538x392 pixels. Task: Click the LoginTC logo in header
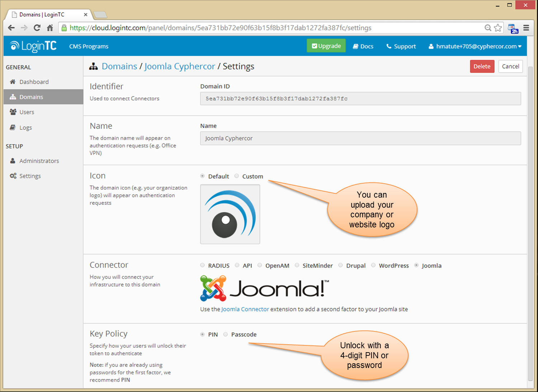[33, 46]
